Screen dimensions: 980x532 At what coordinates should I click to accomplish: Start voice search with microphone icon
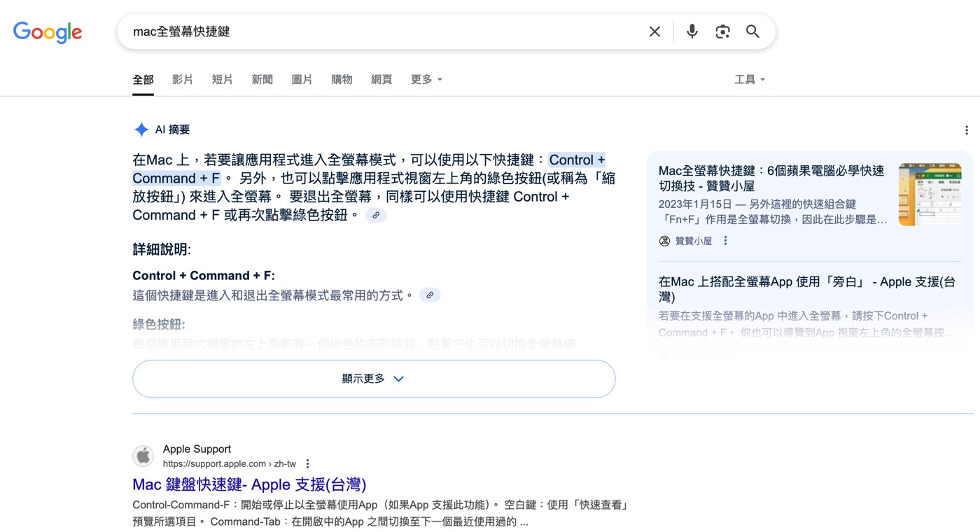(x=692, y=31)
